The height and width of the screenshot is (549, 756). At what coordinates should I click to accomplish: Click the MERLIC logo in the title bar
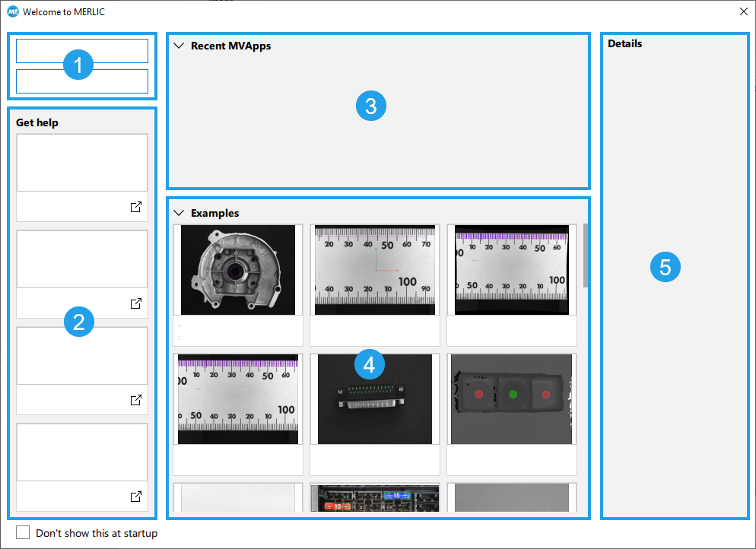pyautogui.click(x=12, y=11)
